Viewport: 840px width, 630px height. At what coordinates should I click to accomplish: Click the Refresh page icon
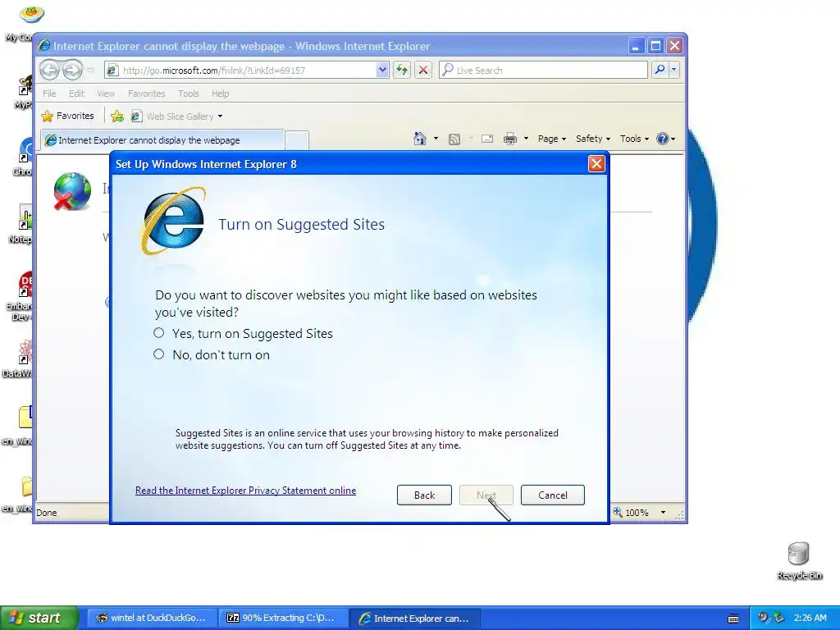pyautogui.click(x=402, y=70)
